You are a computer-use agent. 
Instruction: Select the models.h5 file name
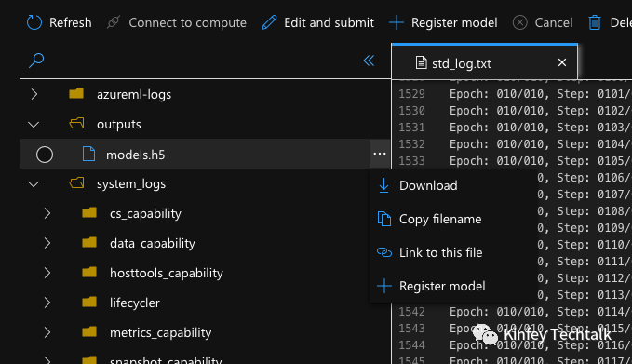(136, 155)
